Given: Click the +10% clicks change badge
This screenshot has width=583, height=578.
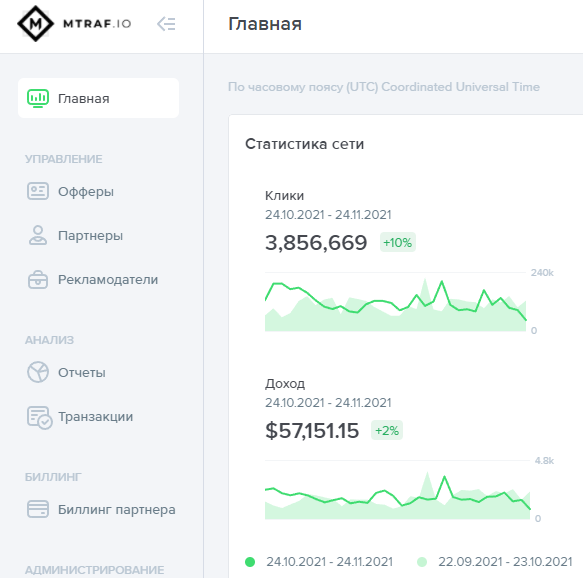Looking at the screenshot, I should 397,242.
